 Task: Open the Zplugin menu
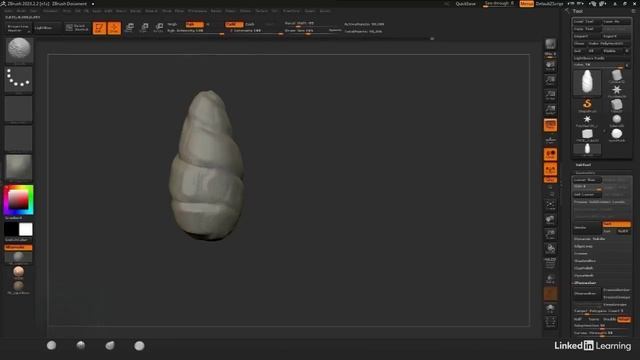coord(310,11)
